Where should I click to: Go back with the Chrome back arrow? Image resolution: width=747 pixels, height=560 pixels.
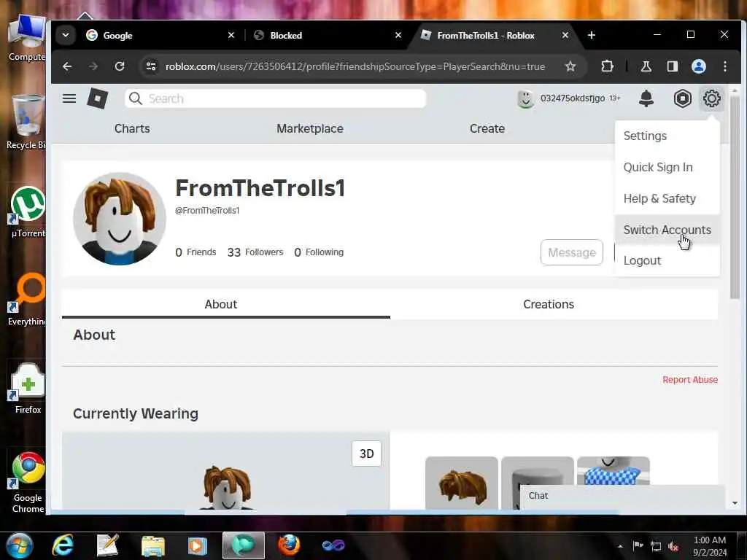coord(67,66)
